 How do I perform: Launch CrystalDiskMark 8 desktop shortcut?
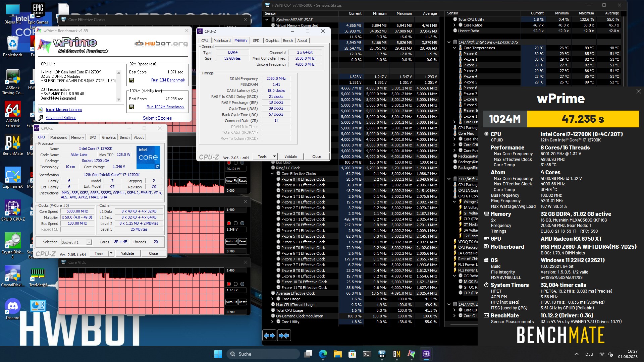coord(13,245)
